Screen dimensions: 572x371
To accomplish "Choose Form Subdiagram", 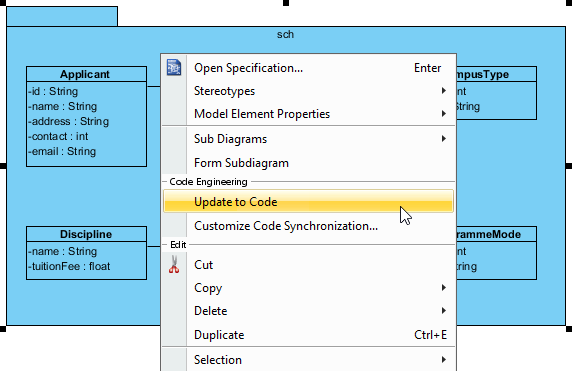I will coord(308,163).
